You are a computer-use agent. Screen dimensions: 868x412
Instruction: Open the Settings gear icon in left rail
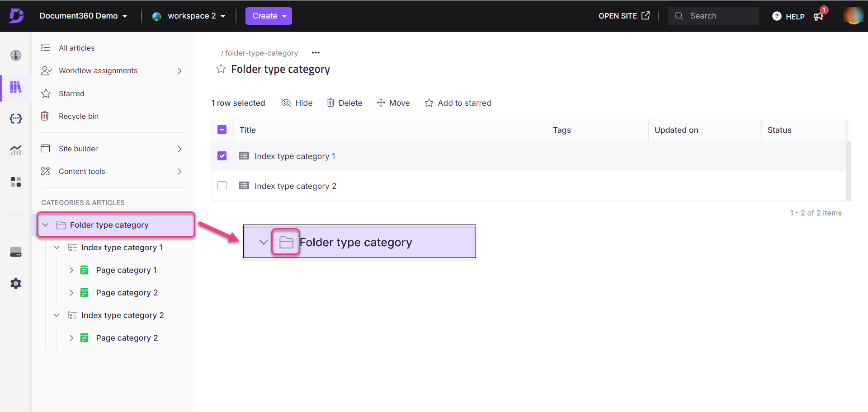click(x=16, y=284)
